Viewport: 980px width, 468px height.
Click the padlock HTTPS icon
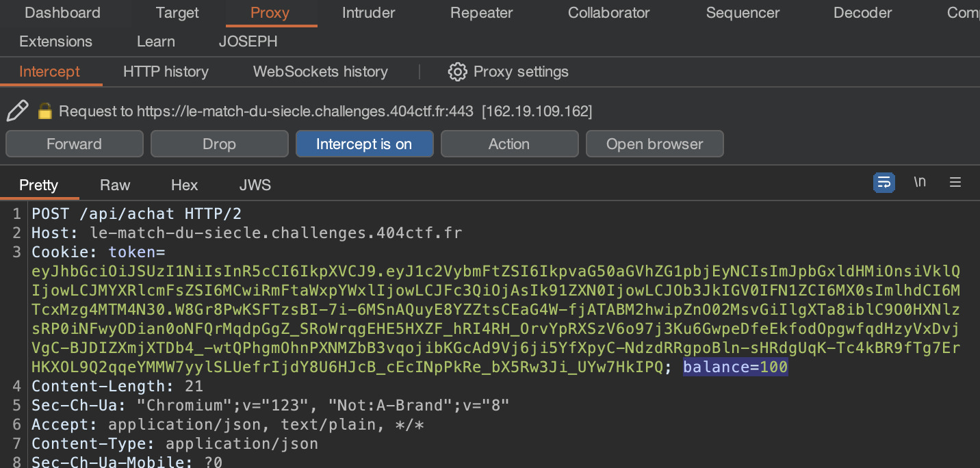tap(45, 111)
